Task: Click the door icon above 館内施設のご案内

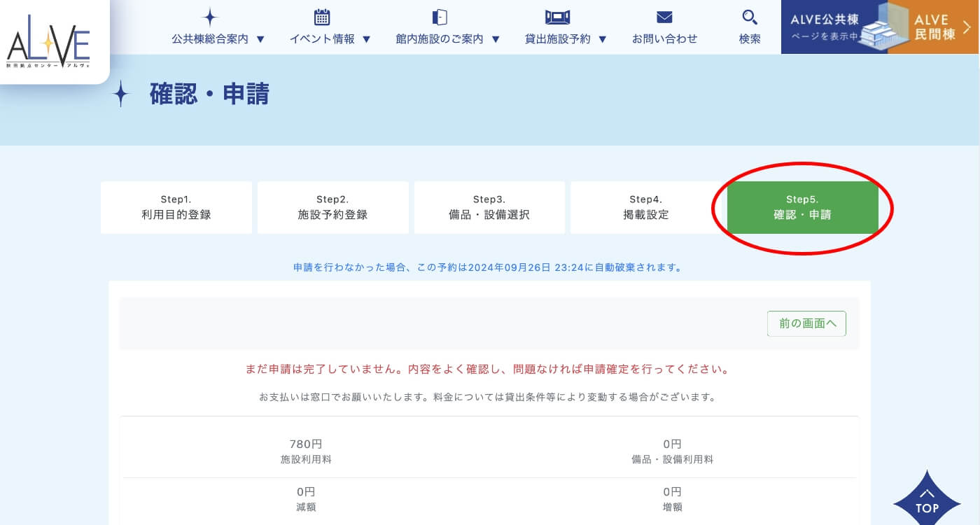Action: [440, 17]
